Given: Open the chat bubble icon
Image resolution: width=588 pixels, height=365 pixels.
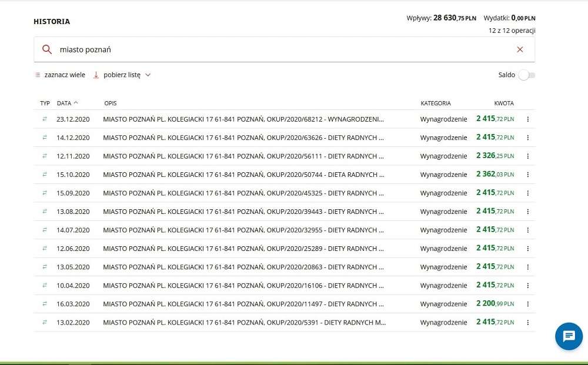Looking at the screenshot, I should click(x=569, y=336).
